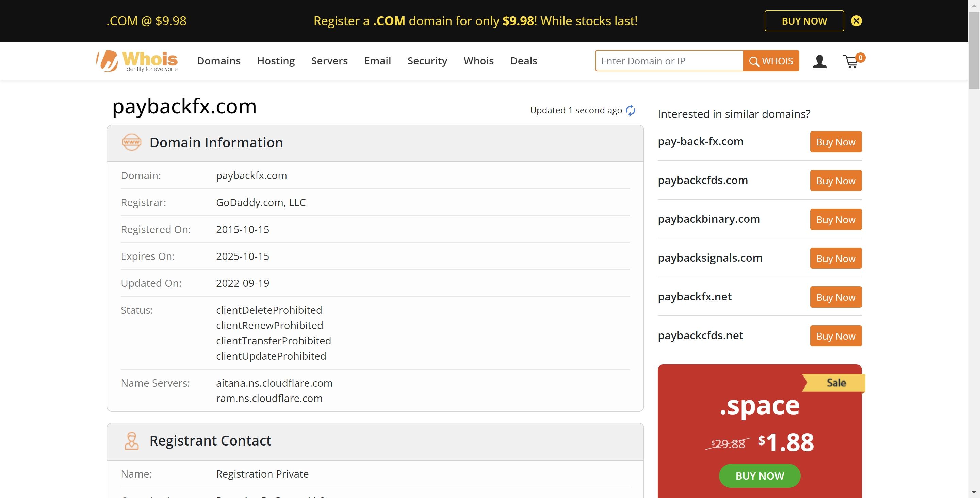Click the Enter Domain or IP input field

[668, 60]
